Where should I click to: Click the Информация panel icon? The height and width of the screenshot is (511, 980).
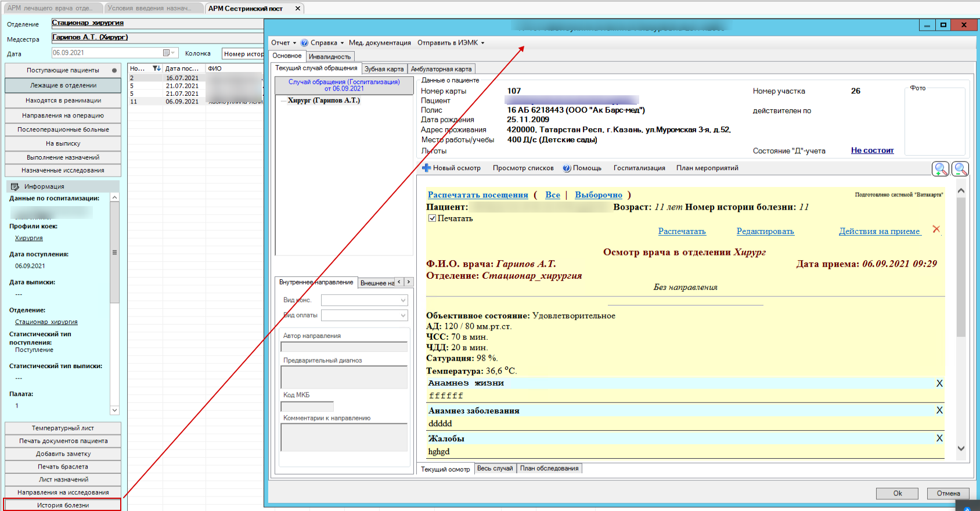(x=15, y=186)
